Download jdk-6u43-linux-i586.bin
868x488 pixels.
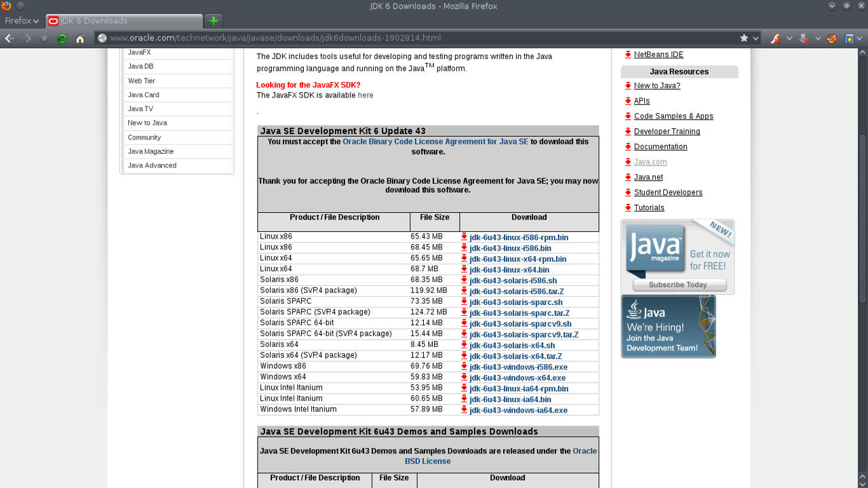pos(510,249)
